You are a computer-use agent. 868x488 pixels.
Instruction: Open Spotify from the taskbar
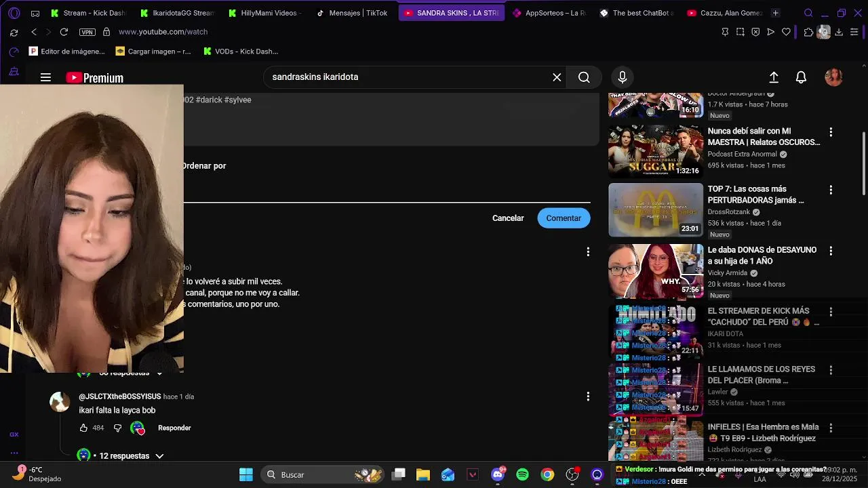(522, 474)
